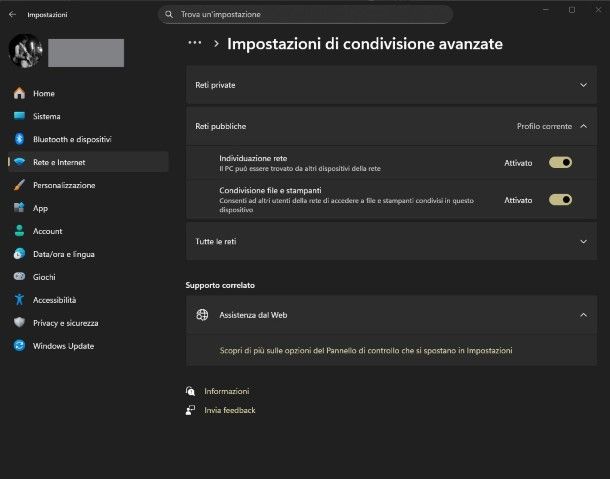Open Scopri di più Pannello di controllo link
Screen dimensions: 610x479
pyautogui.click(x=365, y=351)
